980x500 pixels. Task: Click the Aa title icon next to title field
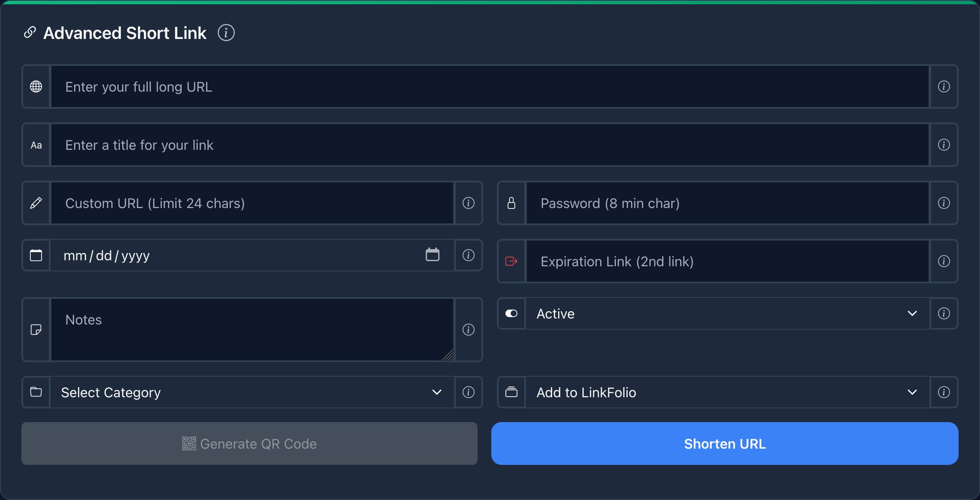click(36, 145)
